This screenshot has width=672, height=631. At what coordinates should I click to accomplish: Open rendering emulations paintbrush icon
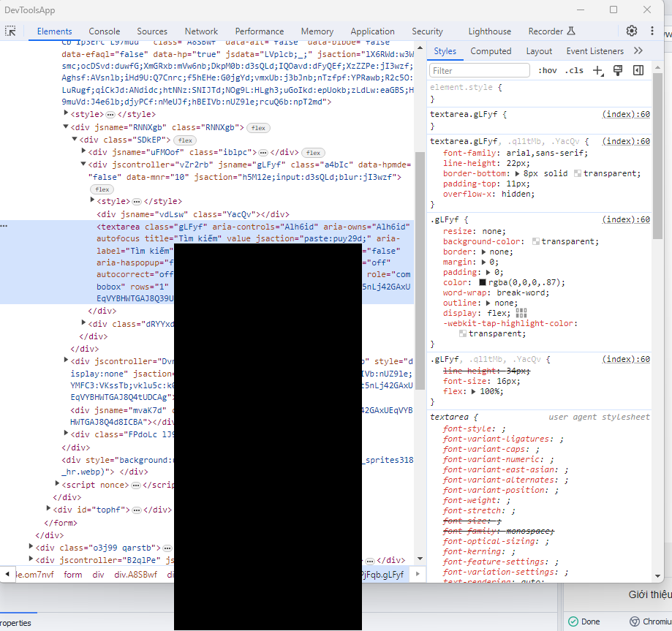[617, 70]
